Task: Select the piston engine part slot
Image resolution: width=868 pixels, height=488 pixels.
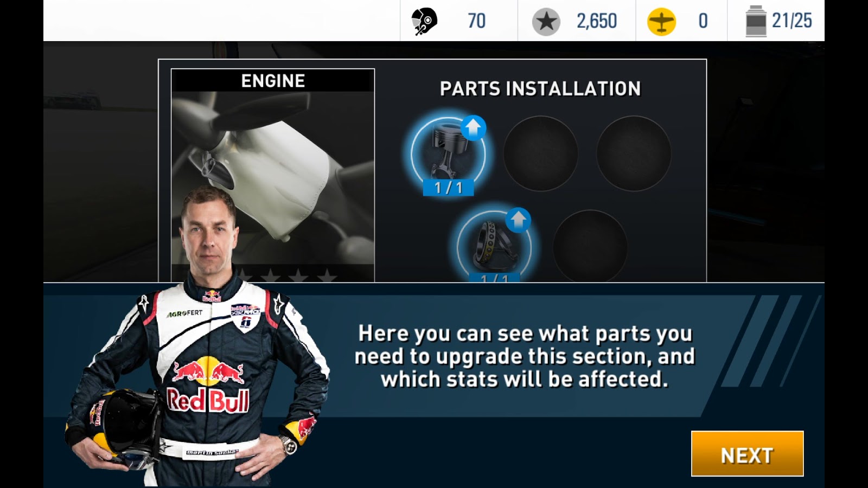Action: 448,153
